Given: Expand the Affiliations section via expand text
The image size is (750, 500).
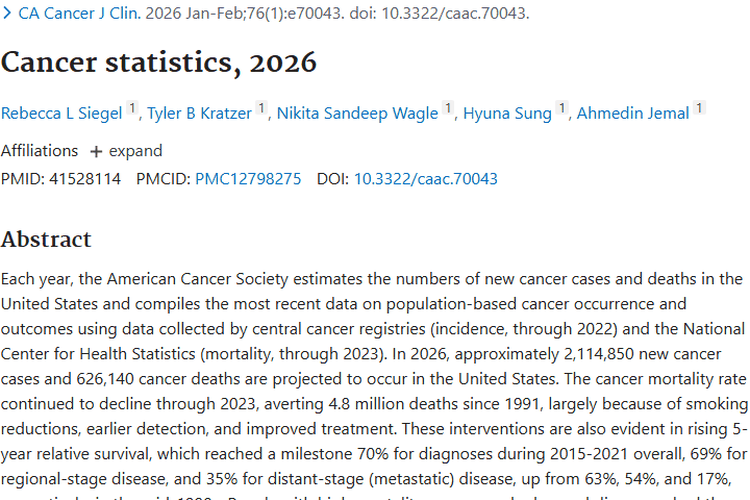Looking at the screenshot, I should point(136,151).
